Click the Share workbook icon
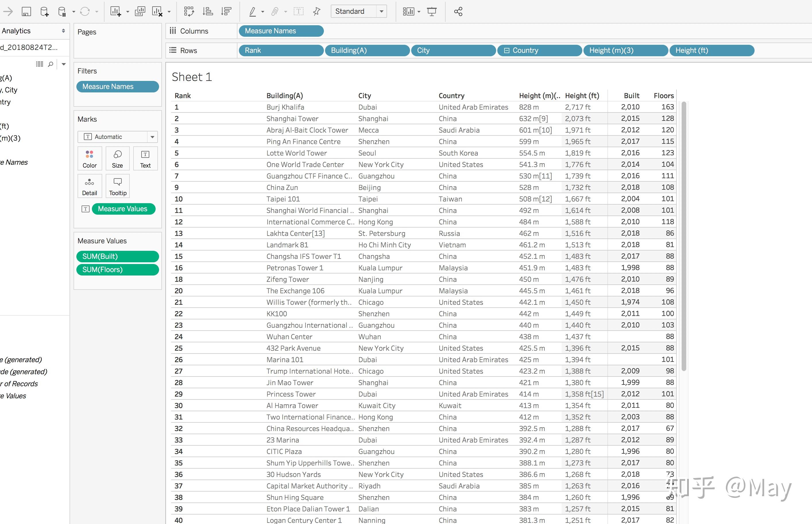 click(x=458, y=11)
